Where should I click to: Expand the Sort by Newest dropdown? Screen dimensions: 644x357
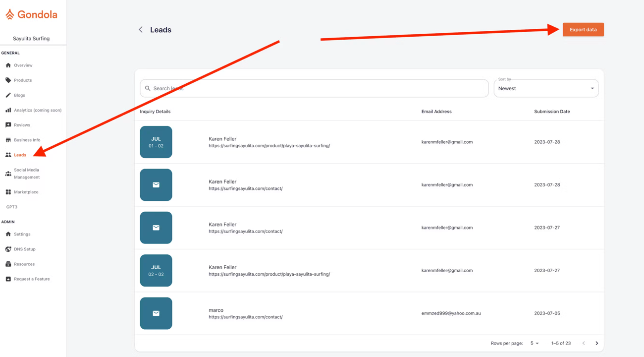(546, 88)
